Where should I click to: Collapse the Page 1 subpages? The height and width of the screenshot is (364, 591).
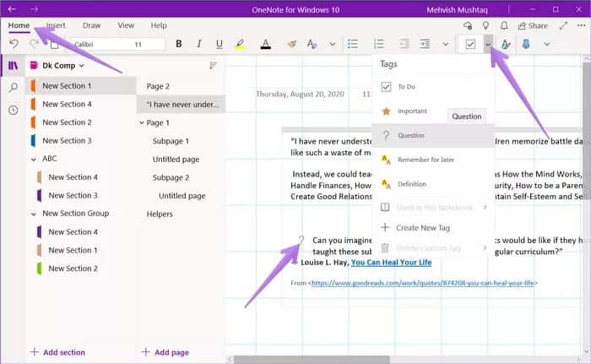tap(142, 122)
